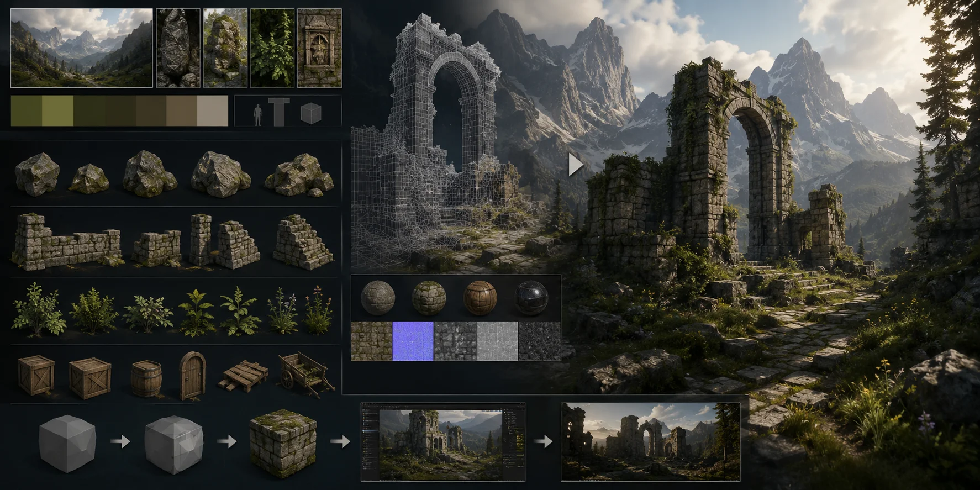Select the gray cube scale icon

click(311, 114)
